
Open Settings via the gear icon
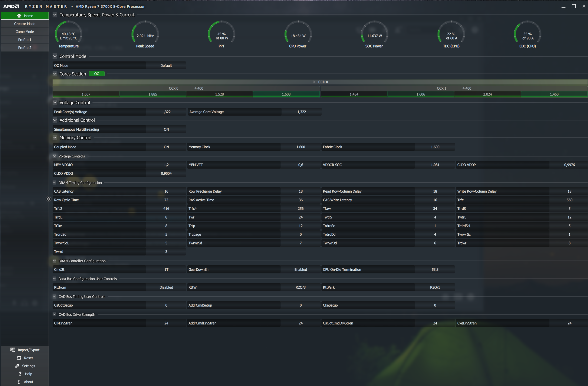pyautogui.click(x=17, y=366)
